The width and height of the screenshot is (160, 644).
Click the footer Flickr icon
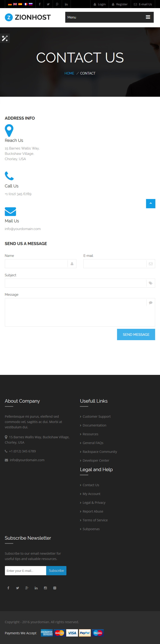coord(55,588)
